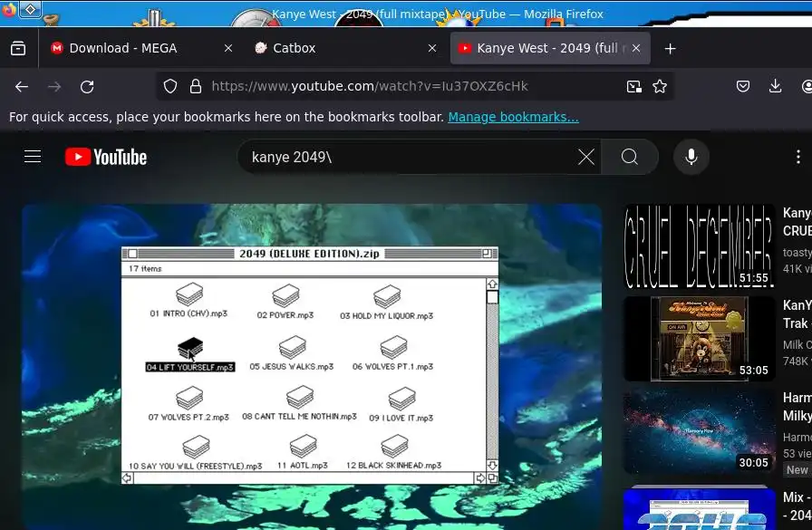812x530 pixels.
Task: Start voice search with the microphone
Action: [691, 157]
